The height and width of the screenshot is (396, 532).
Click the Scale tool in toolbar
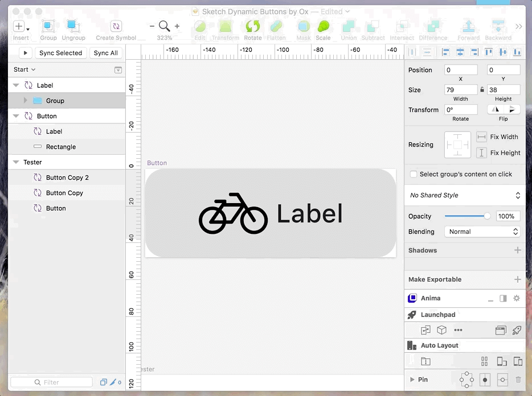point(324,26)
